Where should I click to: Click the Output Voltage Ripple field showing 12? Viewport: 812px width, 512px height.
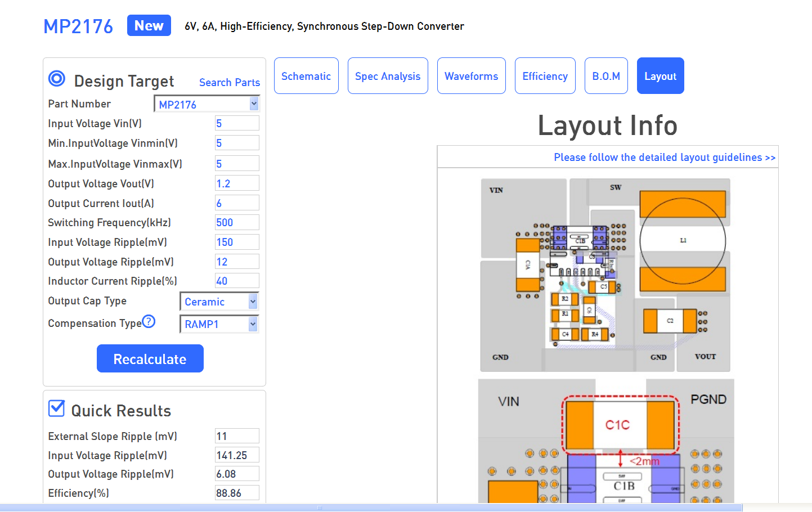[237, 262]
